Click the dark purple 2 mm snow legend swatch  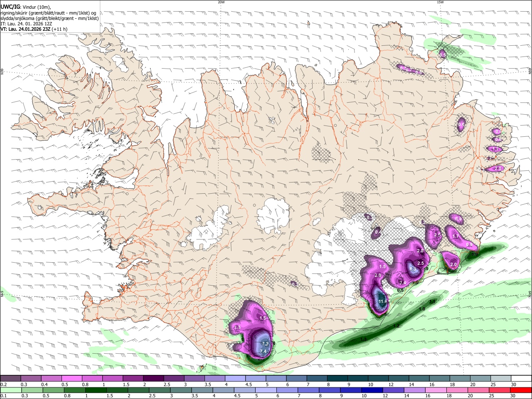pyautogui.click(x=153, y=379)
